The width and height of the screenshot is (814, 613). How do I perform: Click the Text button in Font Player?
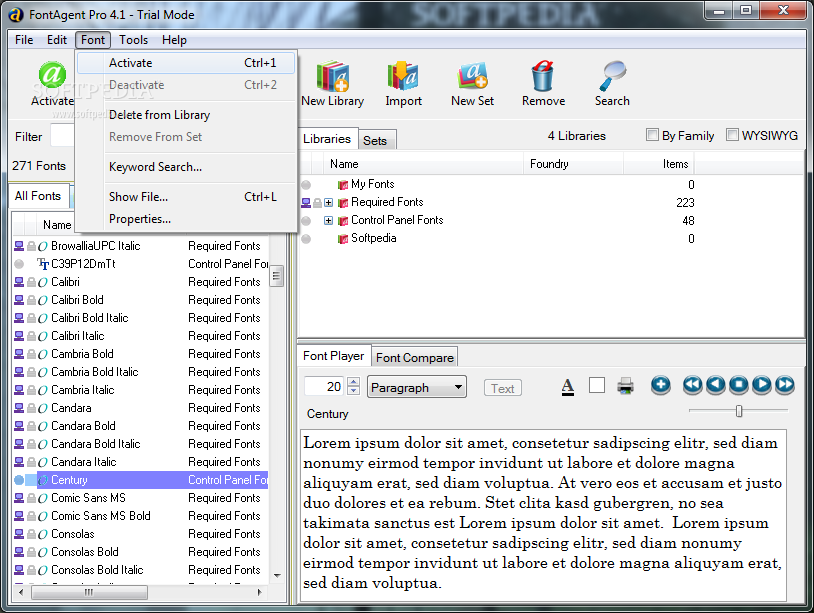pyautogui.click(x=503, y=388)
